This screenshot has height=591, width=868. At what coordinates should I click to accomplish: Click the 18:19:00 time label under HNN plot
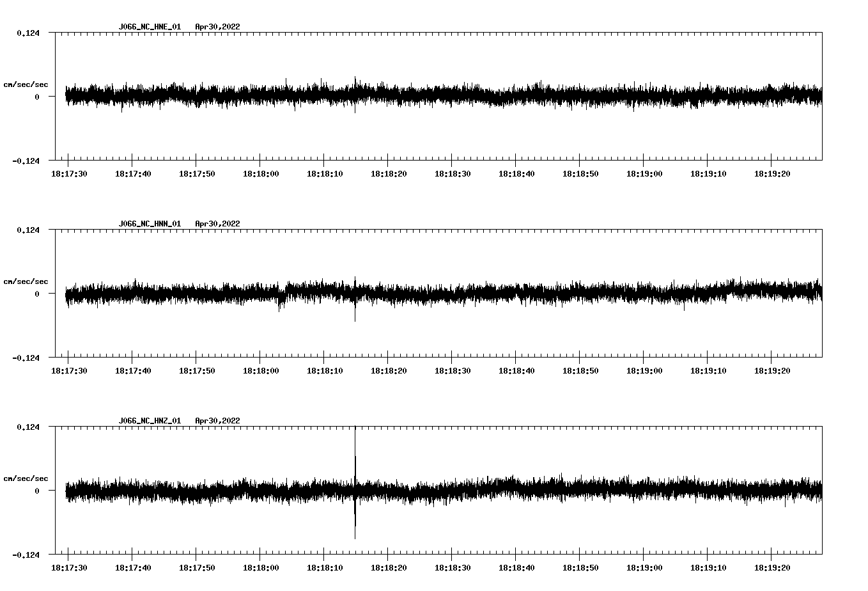coord(644,370)
